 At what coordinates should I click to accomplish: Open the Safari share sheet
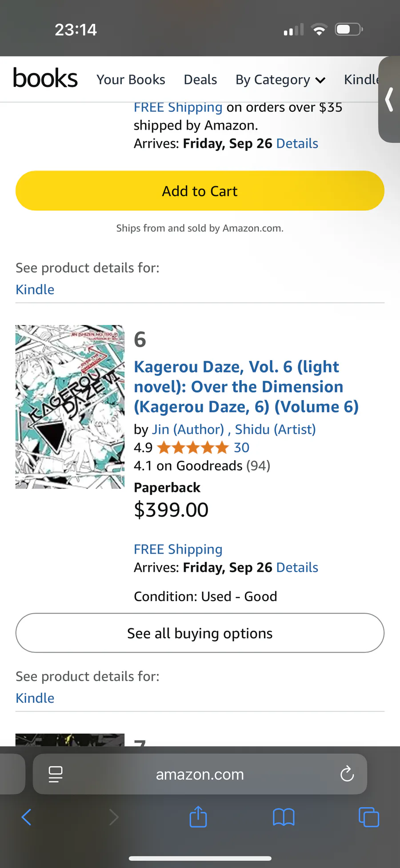pyautogui.click(x=198, y=817)
